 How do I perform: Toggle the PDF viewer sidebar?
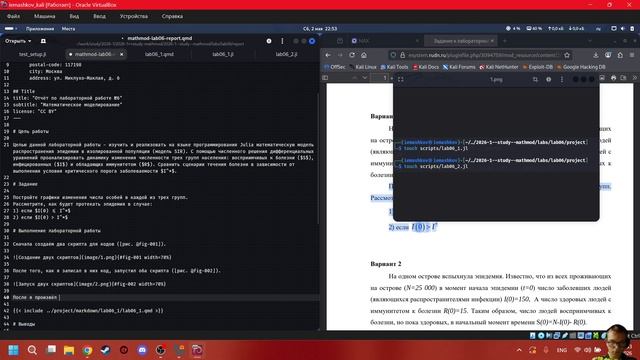tap(325, 78)
